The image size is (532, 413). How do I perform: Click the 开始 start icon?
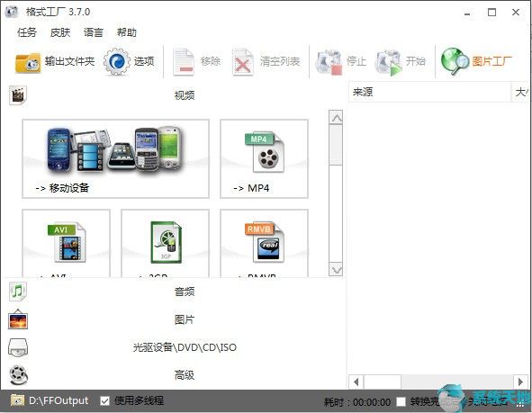(x=388, y=62)
